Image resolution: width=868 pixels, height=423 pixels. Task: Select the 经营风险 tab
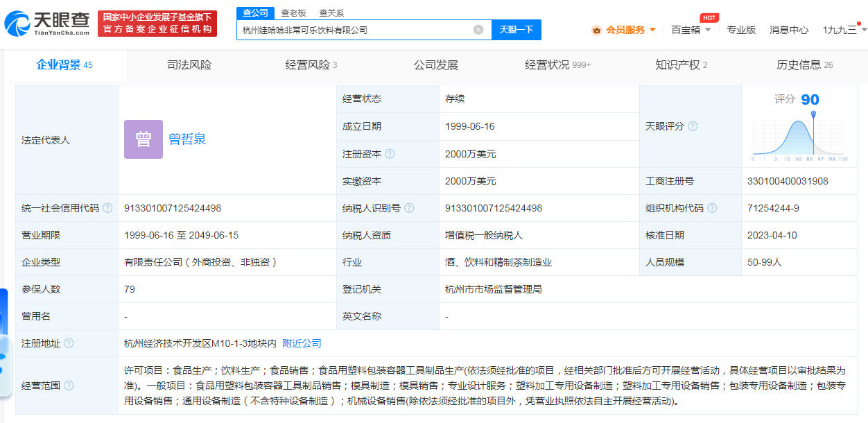[311, 65]
